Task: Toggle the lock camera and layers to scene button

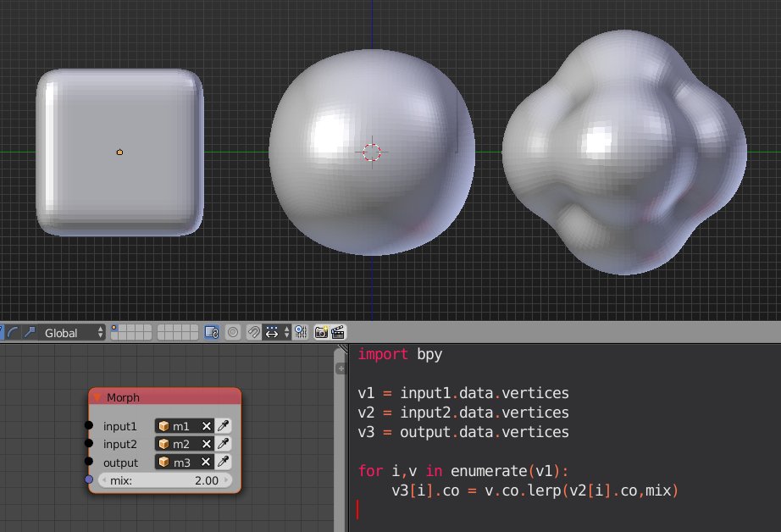Action: pos(212,332)
